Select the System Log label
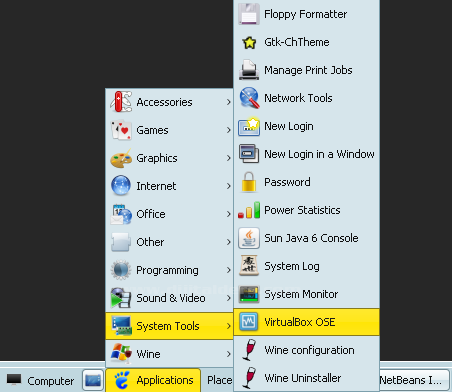 292,266
